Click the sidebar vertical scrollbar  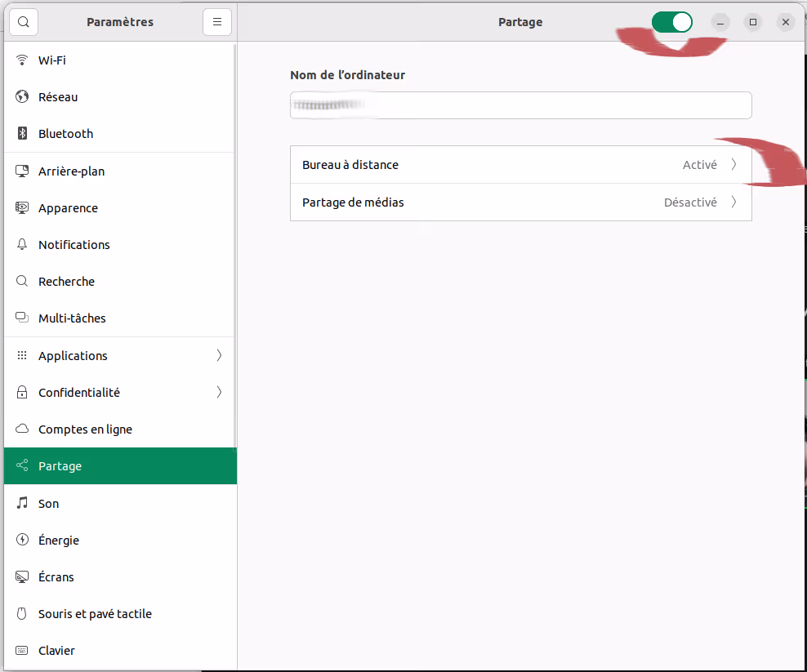click(235, 245)
